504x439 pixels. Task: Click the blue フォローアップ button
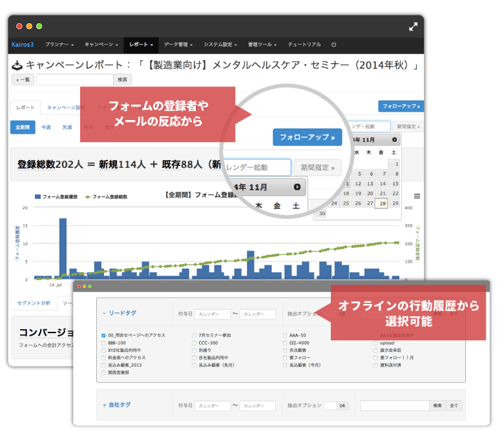click(307, 138)
